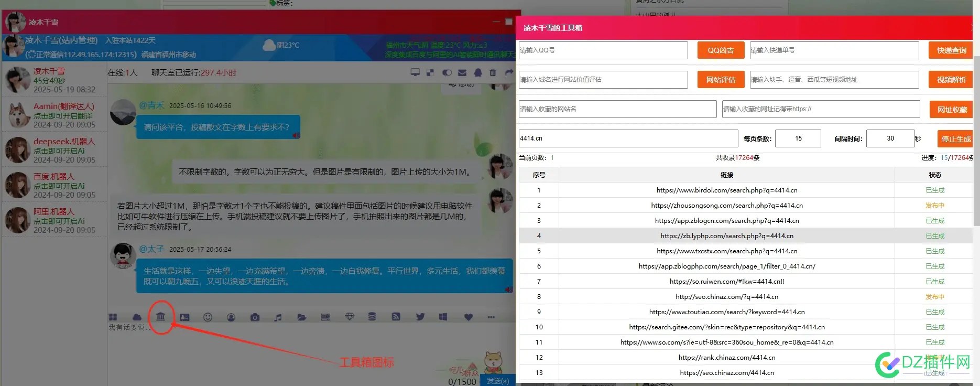980x386 pixels.
Task: Click the monitor screen icon in chat header
Action: pos(415,72)
